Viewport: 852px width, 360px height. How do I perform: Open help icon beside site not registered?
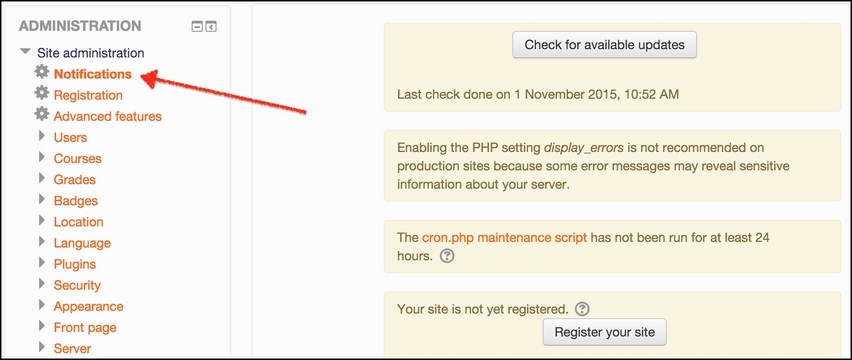point(582,309)
